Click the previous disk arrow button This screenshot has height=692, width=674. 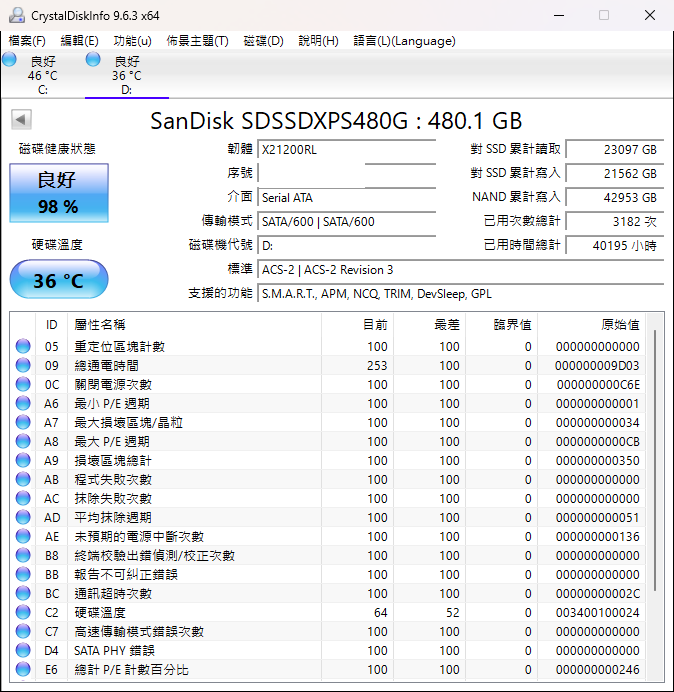(x=21, y=120)
